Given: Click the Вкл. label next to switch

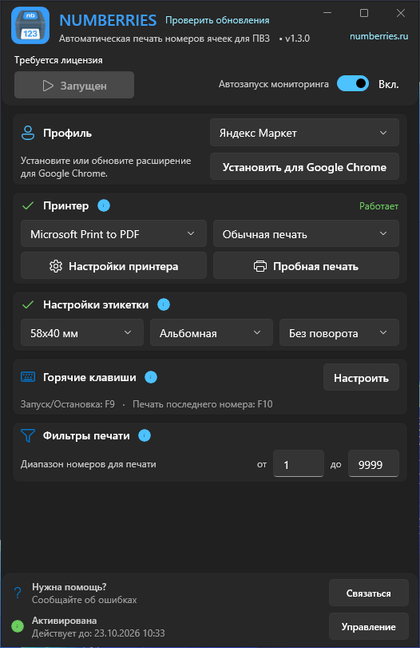Looking at the screenshot, I should [389, 84].
